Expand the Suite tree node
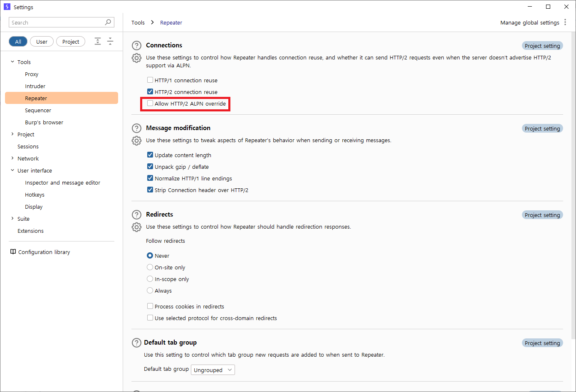This screenshot has height=392, width=576. click(12, 219)
